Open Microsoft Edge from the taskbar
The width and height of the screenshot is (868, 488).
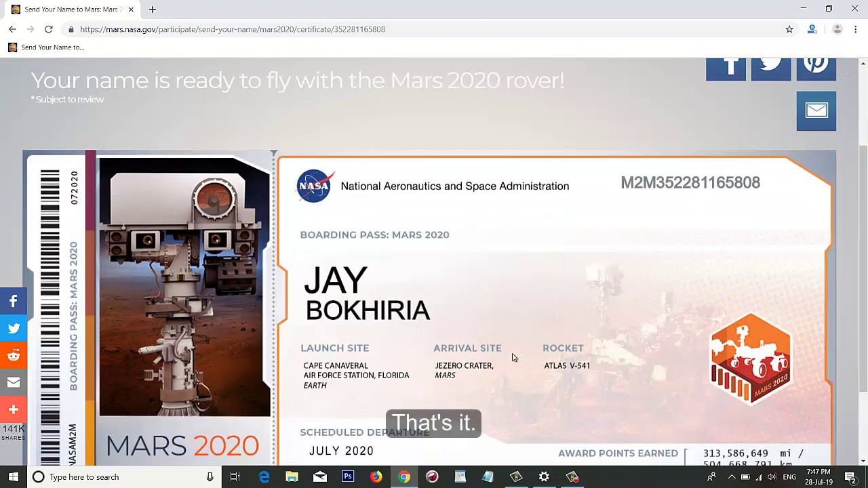point(264,477)
